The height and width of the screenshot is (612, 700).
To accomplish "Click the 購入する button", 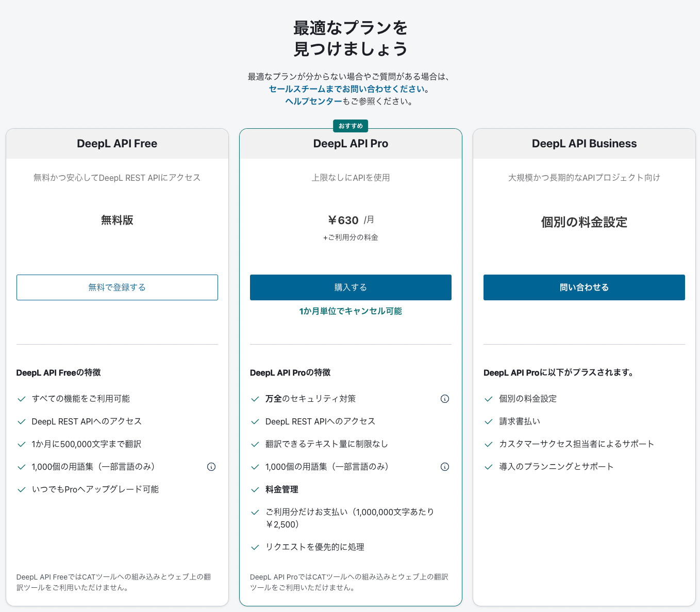I will point(351,287).
